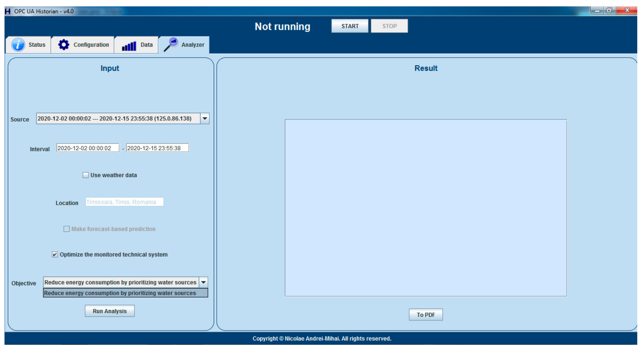Collapse the Objective dropdown arrow
This screenshot has height=350, width=644.
(203, 282)
